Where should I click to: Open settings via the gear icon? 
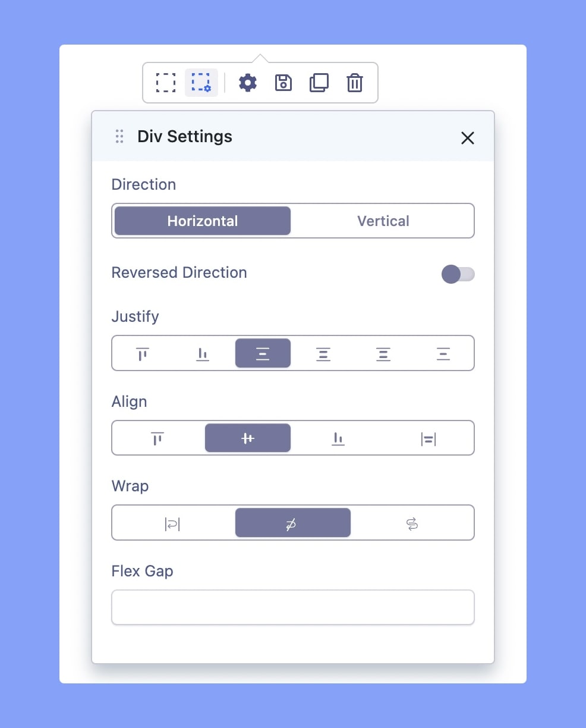[248, 83]
